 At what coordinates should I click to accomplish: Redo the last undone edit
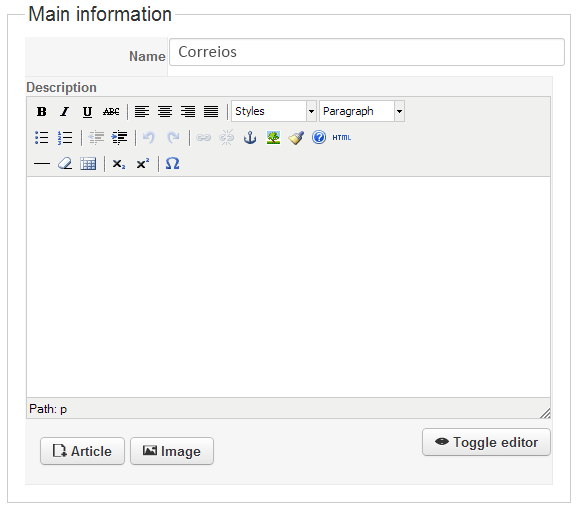coord(173,138)
